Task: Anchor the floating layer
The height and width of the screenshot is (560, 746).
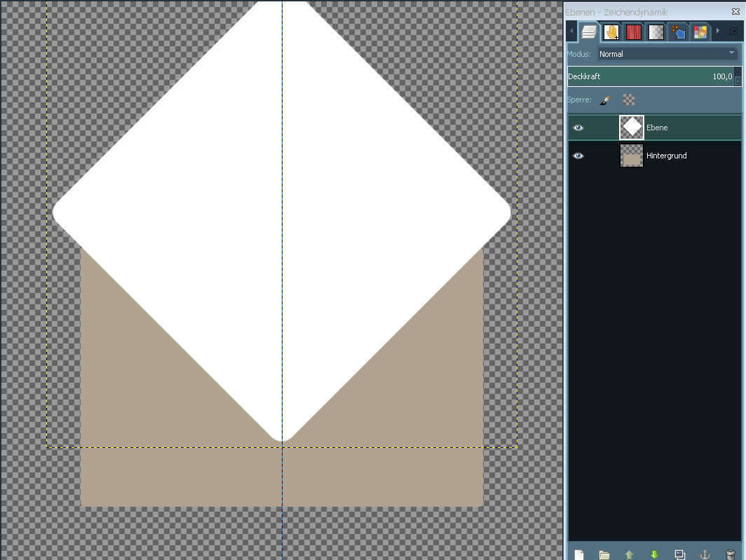Action: pos(705,554)
